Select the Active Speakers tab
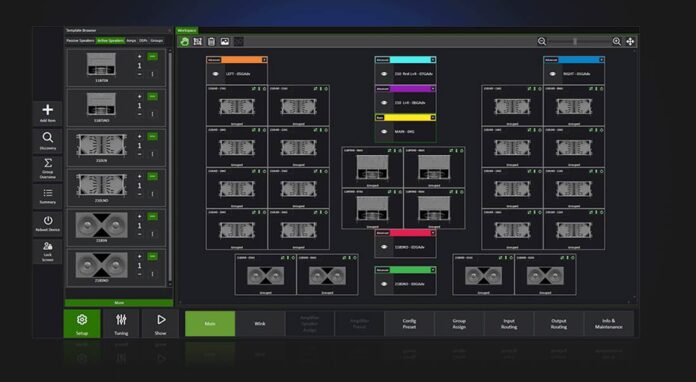 point(111,40)
